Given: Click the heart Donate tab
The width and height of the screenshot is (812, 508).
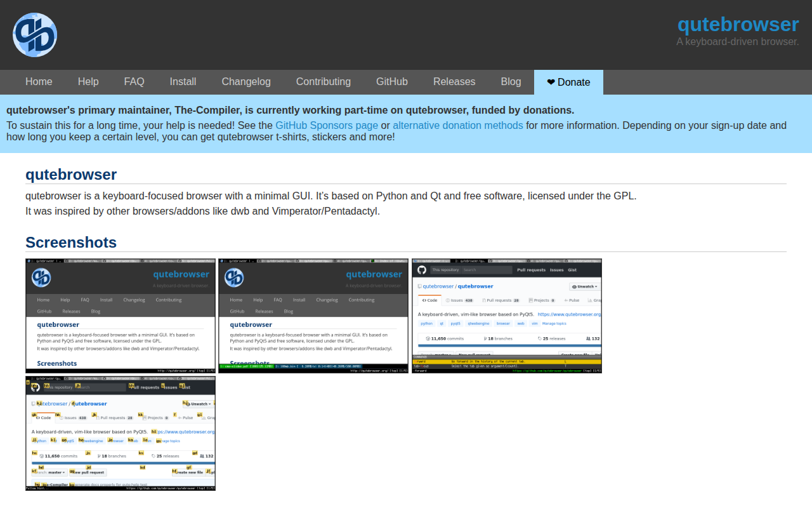Looking at the screenshot, I should pyautogui.click(x=568, y=82).
